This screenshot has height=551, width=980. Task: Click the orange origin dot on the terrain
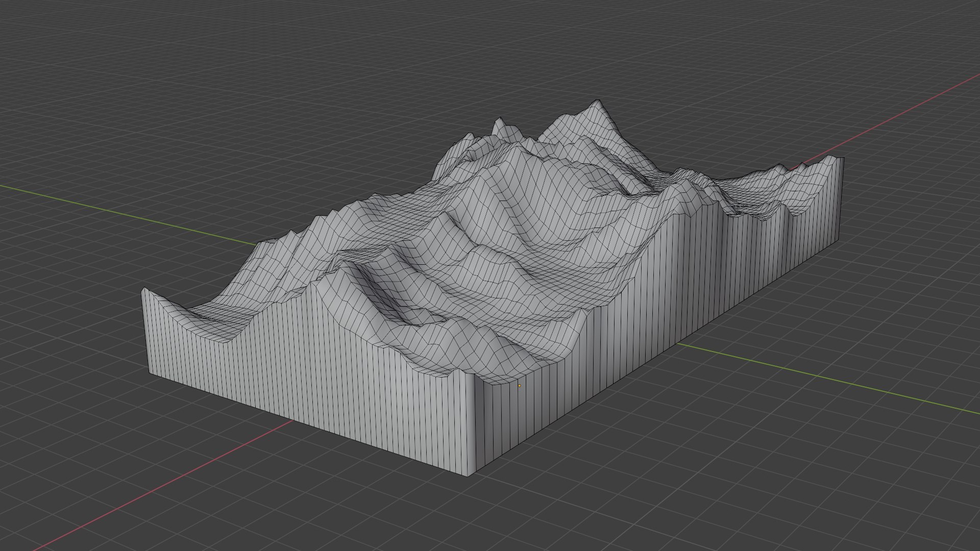[520, 386]
